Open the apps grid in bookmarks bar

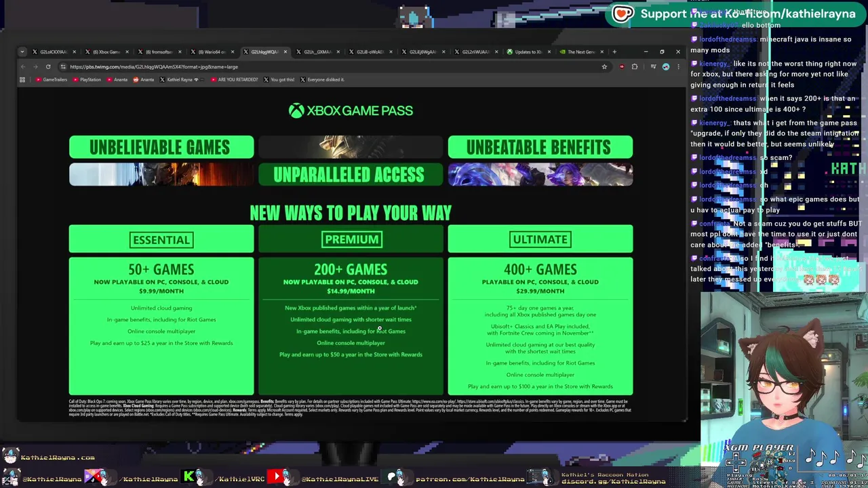click(22, 79)
